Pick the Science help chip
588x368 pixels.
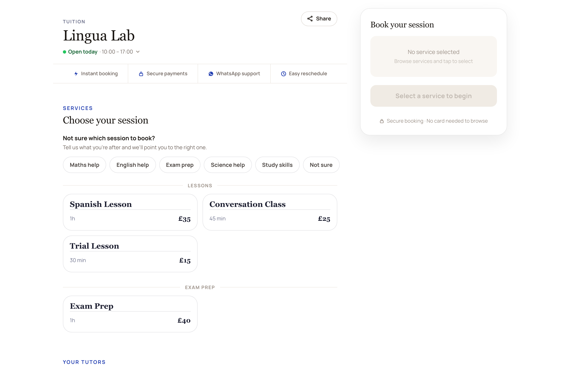(228, 165)
